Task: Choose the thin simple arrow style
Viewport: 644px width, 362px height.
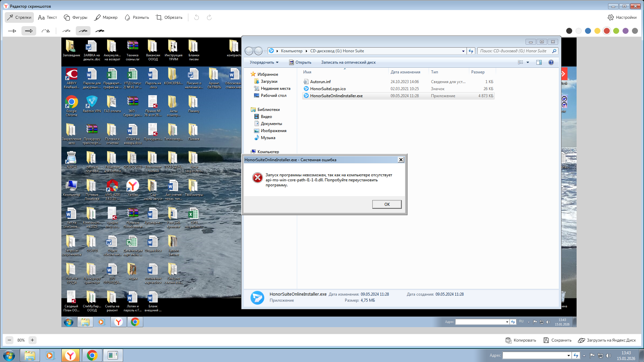Action: 12,31
